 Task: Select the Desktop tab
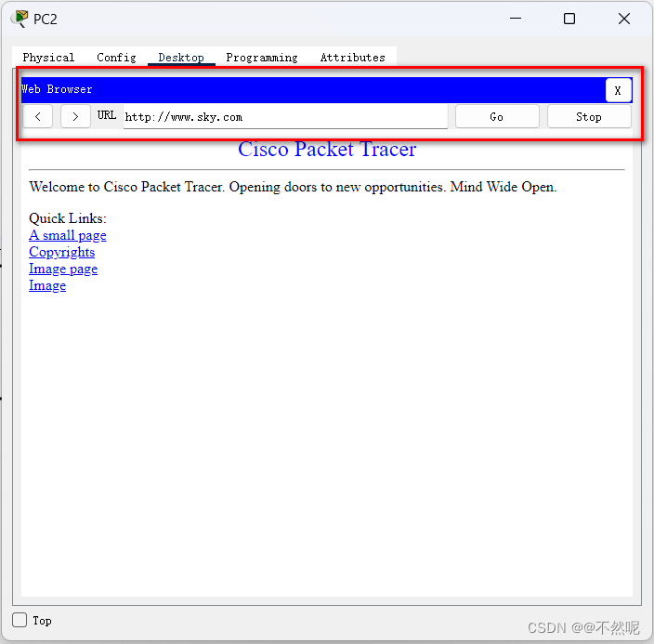[181, 58]
